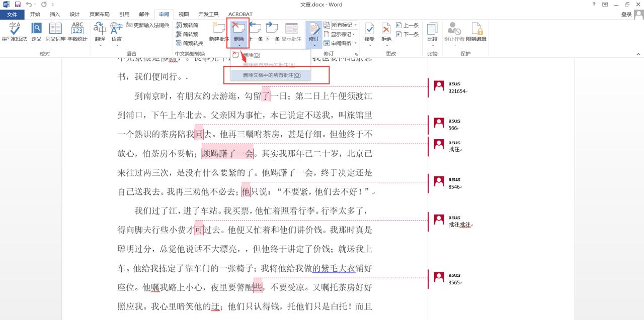The image size is (644, 320).
Task: Convert text with 繁转简
Action: pos(187,25)
